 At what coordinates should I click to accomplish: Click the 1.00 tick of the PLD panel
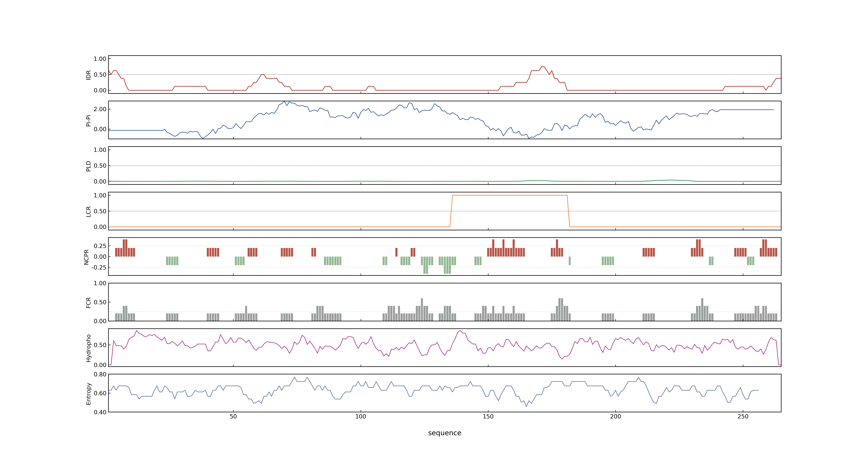pos(100,150)
